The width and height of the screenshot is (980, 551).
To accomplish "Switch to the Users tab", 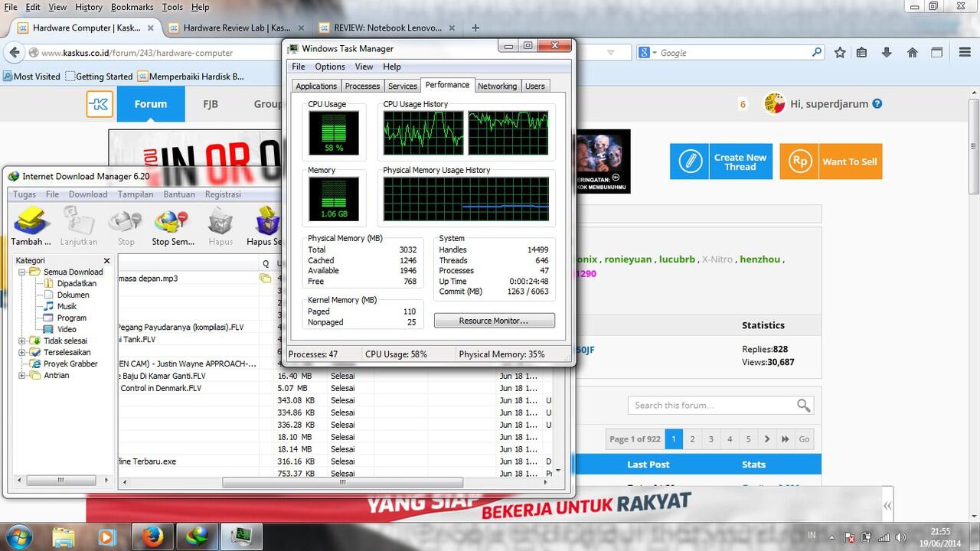I will coord(535,86).
